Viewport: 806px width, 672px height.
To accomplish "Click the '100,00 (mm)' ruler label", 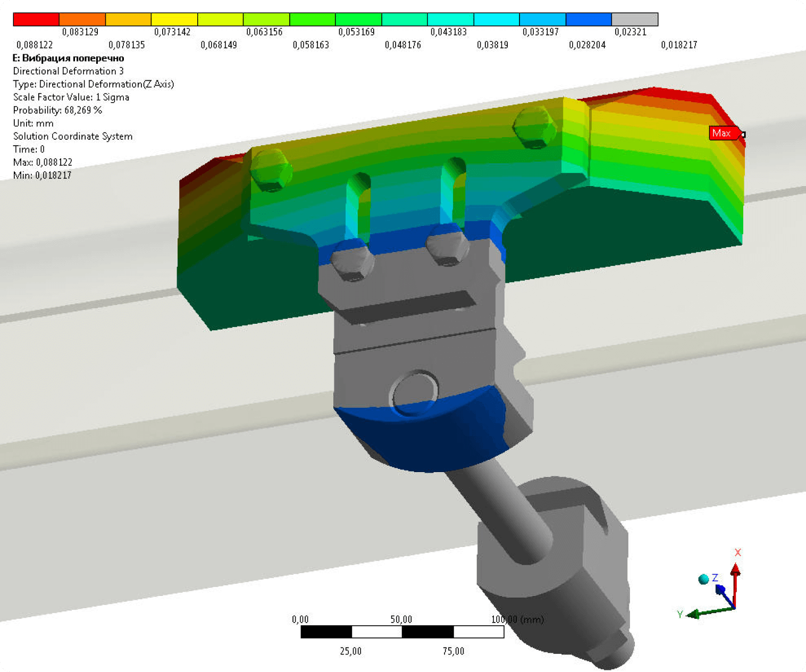I will (x=517, y=619).
